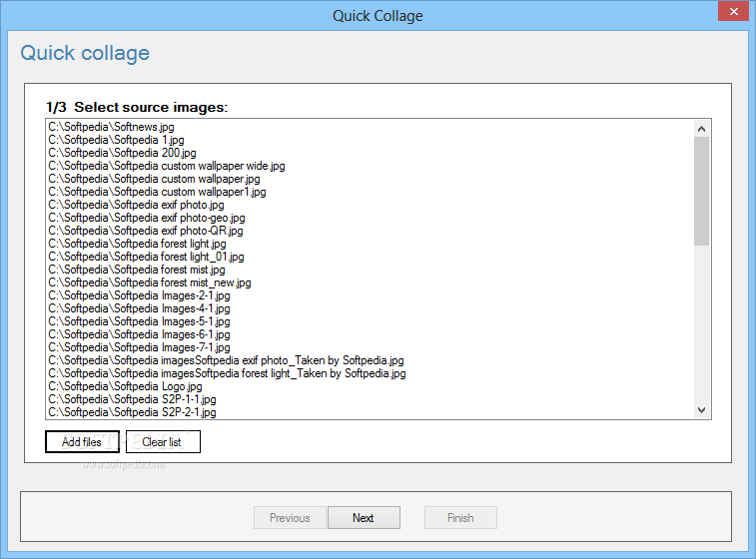
Task: Click the Clear list button
Action: (x=163, y=442)
